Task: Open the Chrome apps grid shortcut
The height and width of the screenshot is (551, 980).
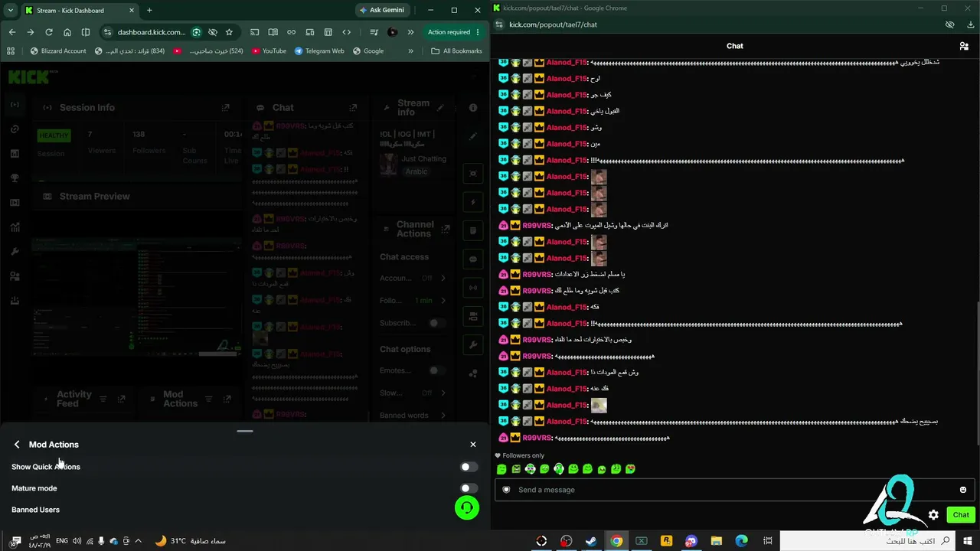Action: point(11,51)
